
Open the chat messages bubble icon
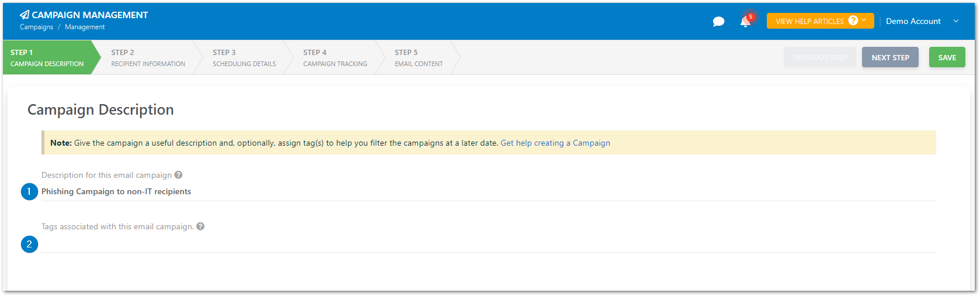tap(718, 22)
